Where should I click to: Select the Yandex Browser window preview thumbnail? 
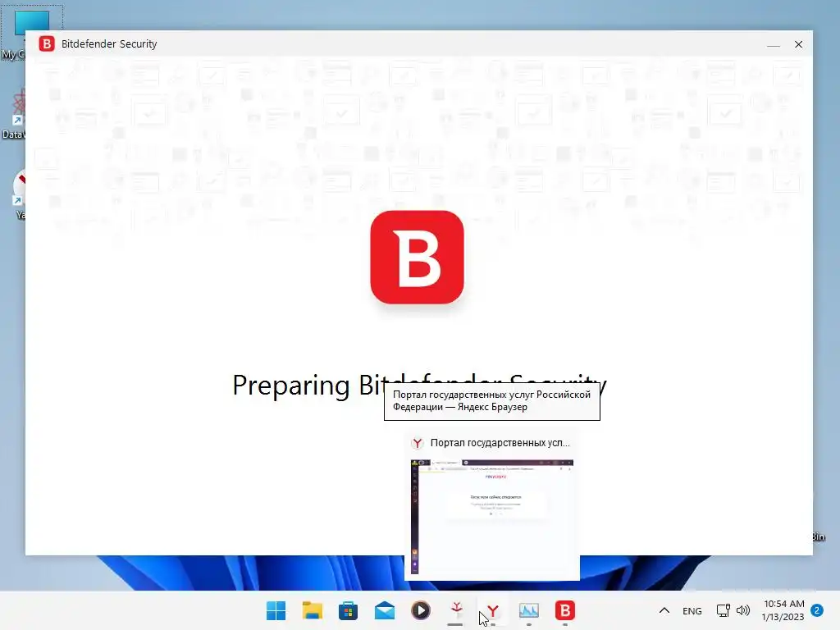[492, 517]
